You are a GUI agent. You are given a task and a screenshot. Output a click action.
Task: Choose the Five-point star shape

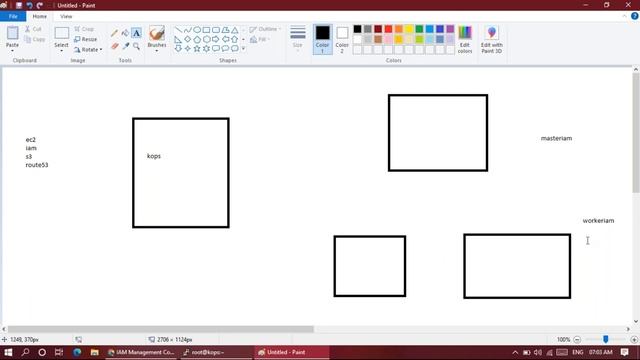(x=197, y=49)
